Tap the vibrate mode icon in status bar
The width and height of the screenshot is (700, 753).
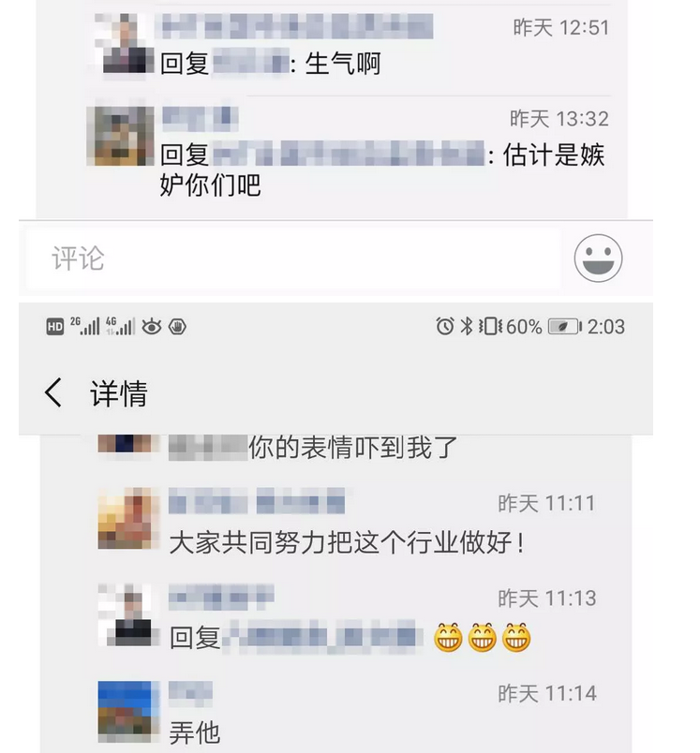[490, 327]
